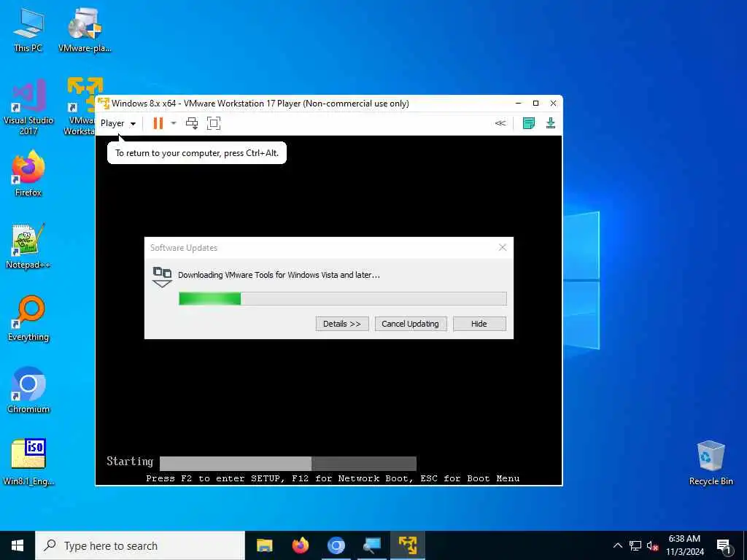Open Chromium from the taskbar
This screenshot has width=747, height=560.
pyautogui.click(x=336, y=545)
